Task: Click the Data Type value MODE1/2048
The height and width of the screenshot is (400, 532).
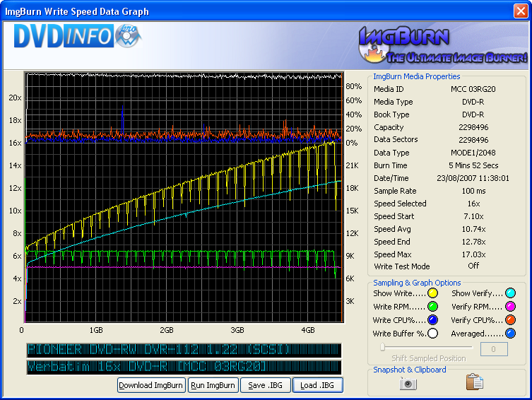Action: point(473,153)
